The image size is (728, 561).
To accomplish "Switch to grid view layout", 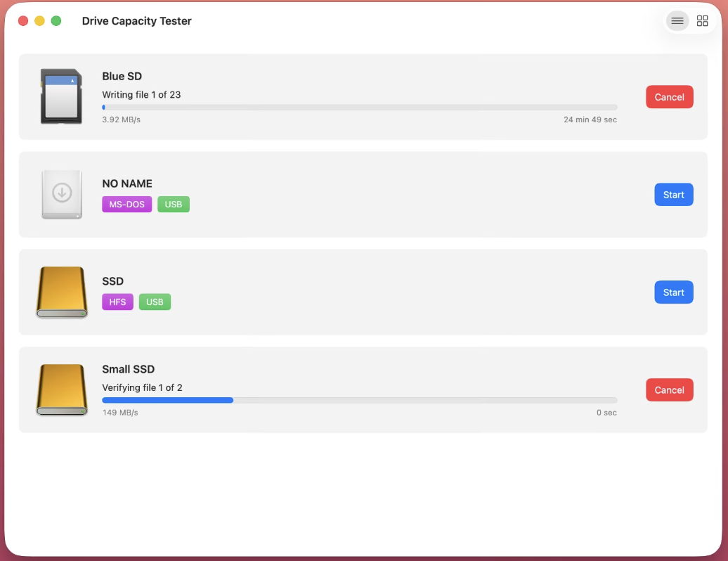I will pos(702,21).
